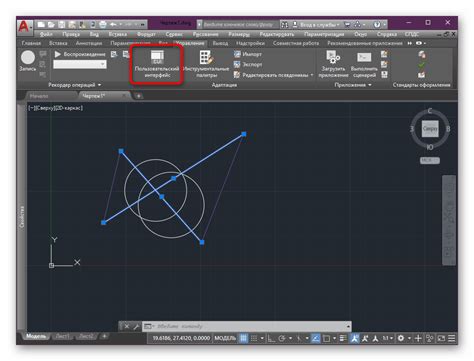Switch to the Вывод ribbon tab
Image resolution: width=474 pixels, height=361 pixels.
[220, 43]
